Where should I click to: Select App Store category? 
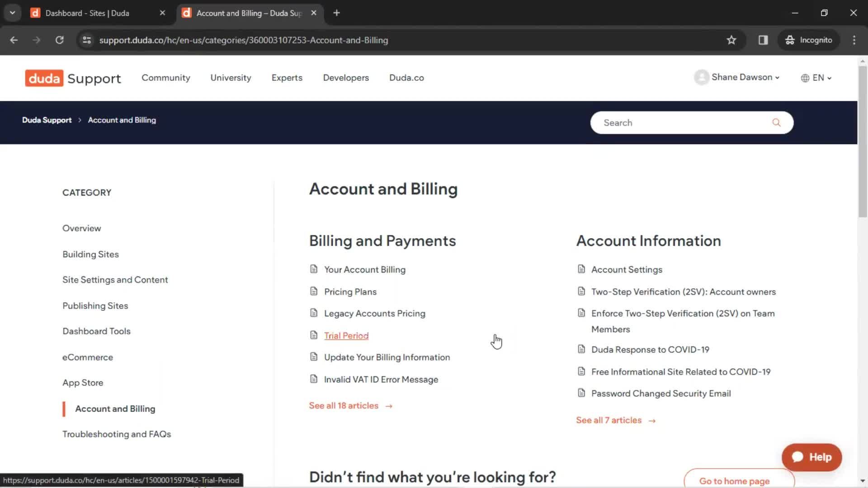point(83,383)
